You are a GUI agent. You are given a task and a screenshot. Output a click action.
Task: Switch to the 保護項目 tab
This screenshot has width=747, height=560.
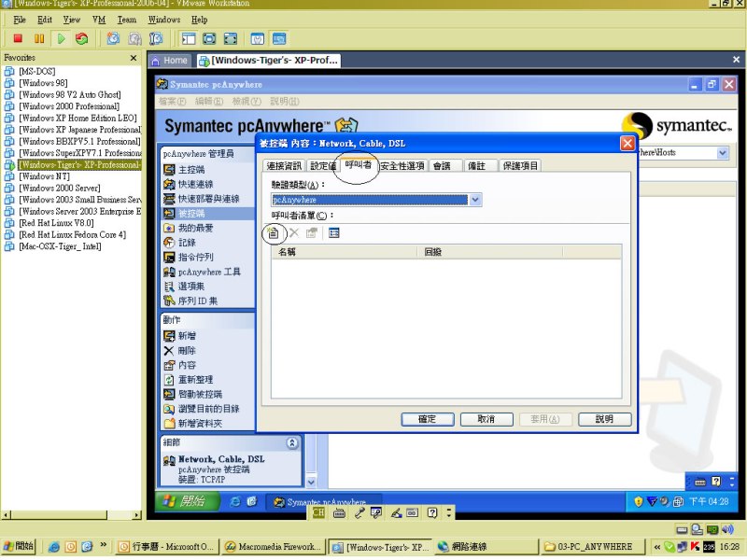[x=520, y=166]
